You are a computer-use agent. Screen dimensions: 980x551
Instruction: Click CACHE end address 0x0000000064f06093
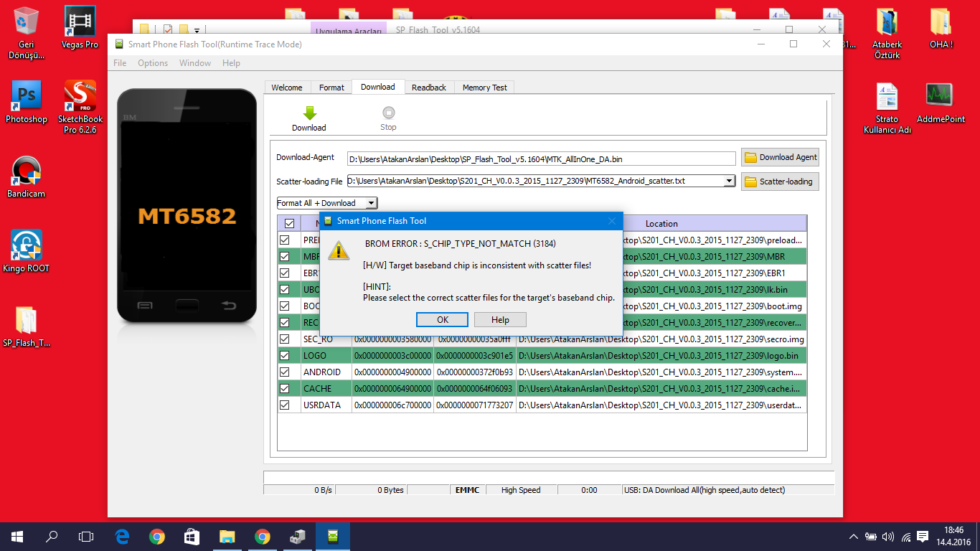[475, 388]
